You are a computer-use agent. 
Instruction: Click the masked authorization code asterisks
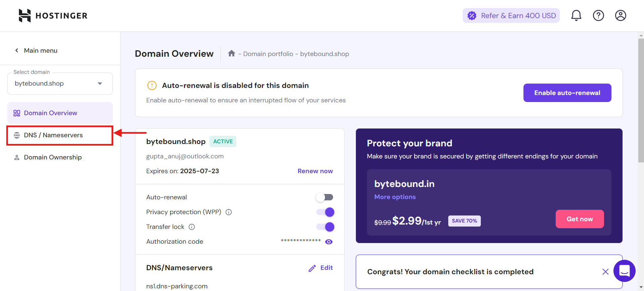tap(301, 241)
